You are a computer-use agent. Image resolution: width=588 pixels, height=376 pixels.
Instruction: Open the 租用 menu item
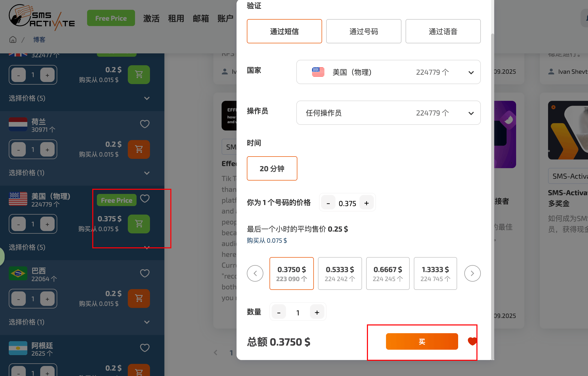coord(176,19)
